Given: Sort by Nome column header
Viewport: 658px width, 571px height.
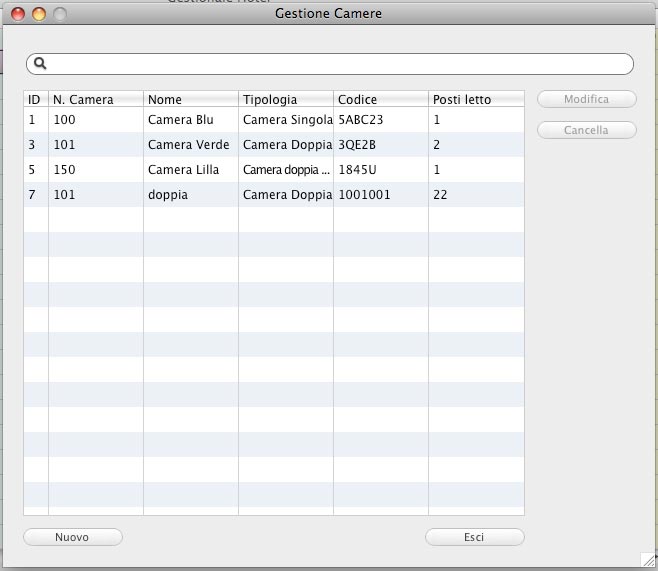Looking at the screenshot, I should (x=191, y=99).
